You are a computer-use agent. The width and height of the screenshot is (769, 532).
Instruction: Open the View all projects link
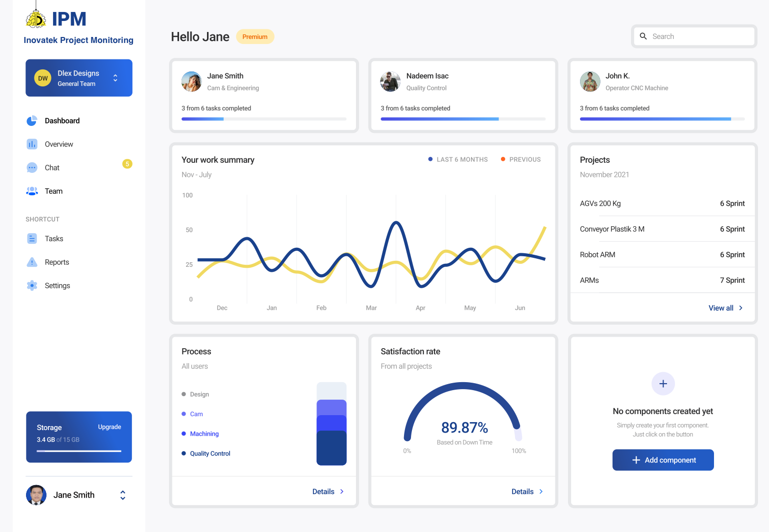(725, 308)
